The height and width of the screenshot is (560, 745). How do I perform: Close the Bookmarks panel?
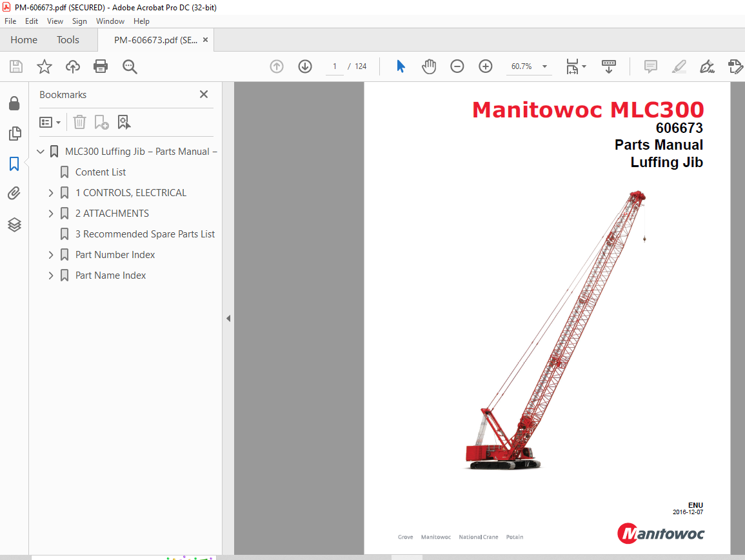click(x=204, y=94)
